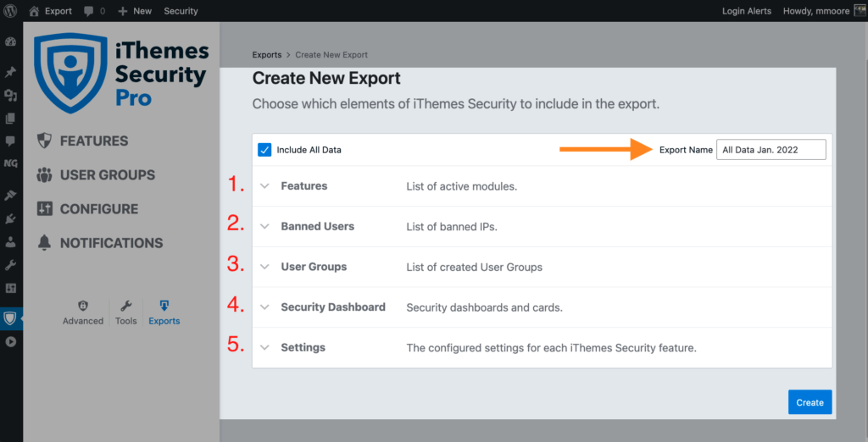The image size is (868, 442).
Task: Click the home icon beside Export
Action: pos(34,10)
